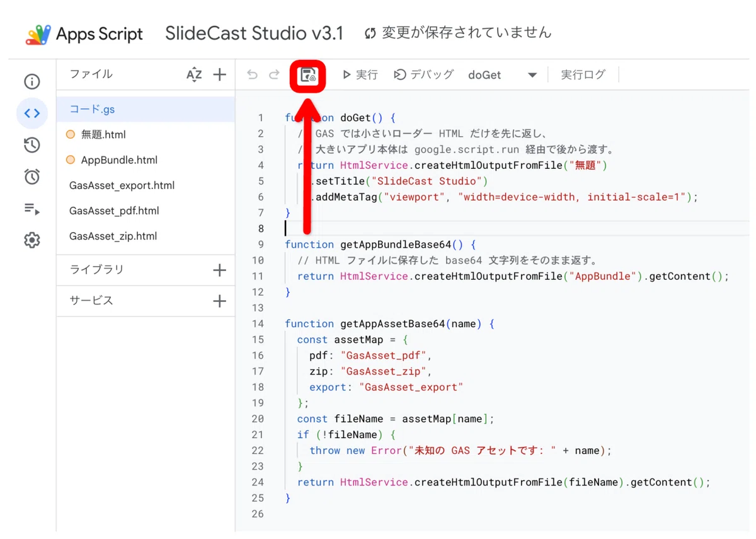The height and width of the screenshot is (539, 756).
Task: Start debugging with デバッグ button
Action: click(x=423, y=75)
